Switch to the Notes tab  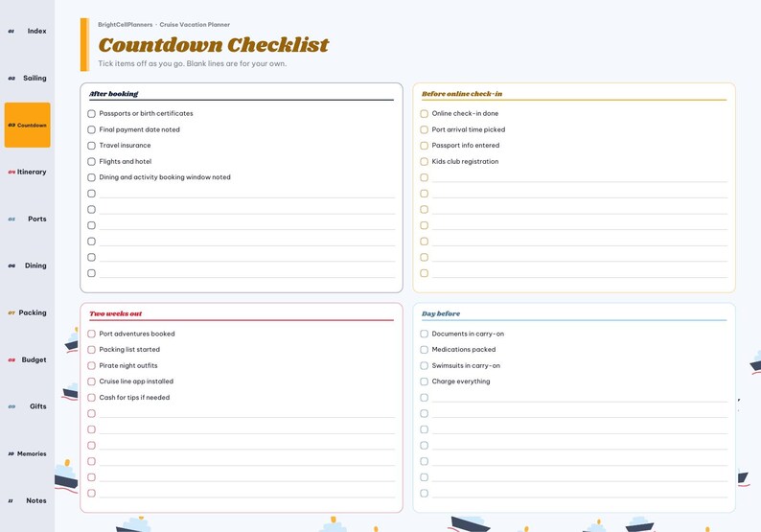tap(27, 500)
